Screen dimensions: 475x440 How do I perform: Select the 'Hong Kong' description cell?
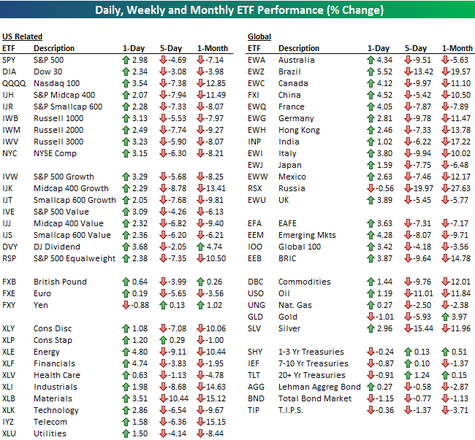pos(299,130)
